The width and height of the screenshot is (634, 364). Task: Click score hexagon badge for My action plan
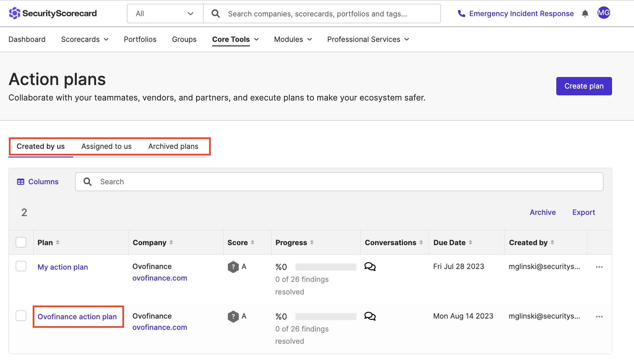pyautogui.click(x=233, y=267)
